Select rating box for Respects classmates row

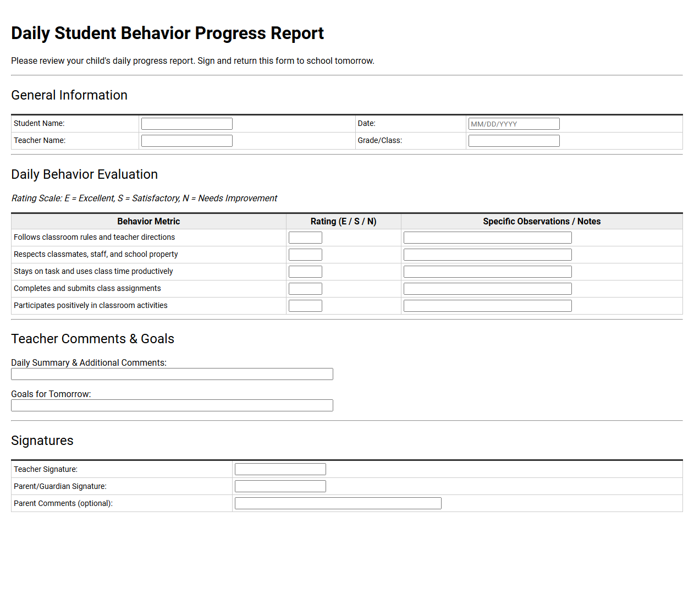coord(305,255)
